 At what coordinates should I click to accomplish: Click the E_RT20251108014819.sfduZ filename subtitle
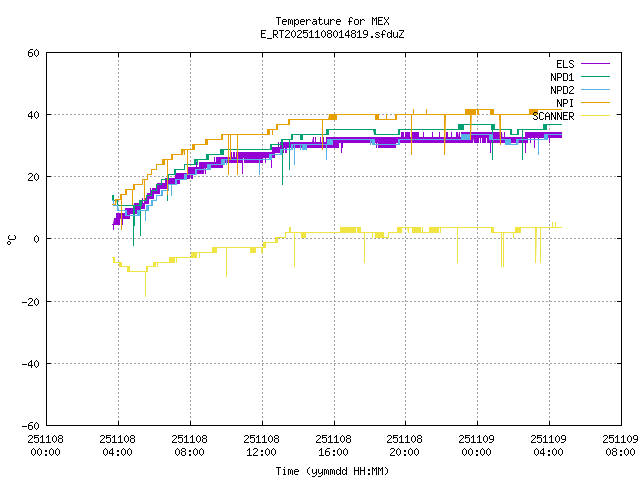tap(331, 34)
